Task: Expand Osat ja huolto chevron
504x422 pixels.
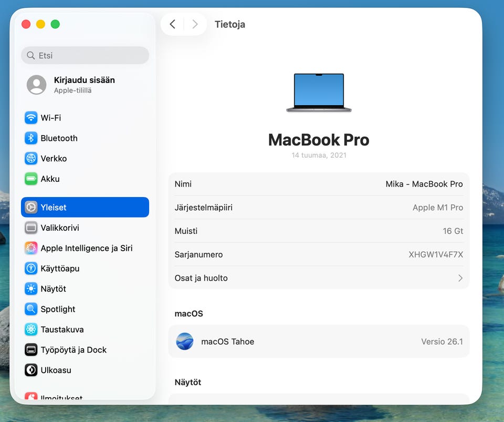Action: 460,278
